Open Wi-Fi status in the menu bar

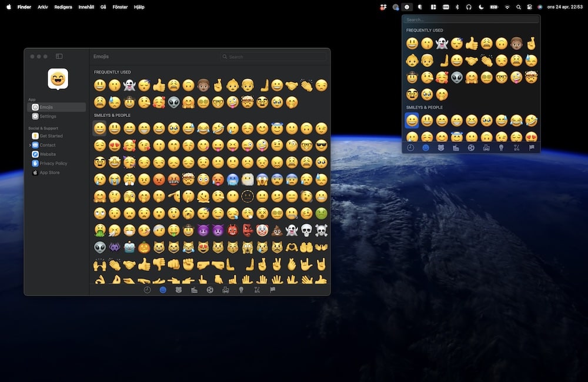pos(507,6)
